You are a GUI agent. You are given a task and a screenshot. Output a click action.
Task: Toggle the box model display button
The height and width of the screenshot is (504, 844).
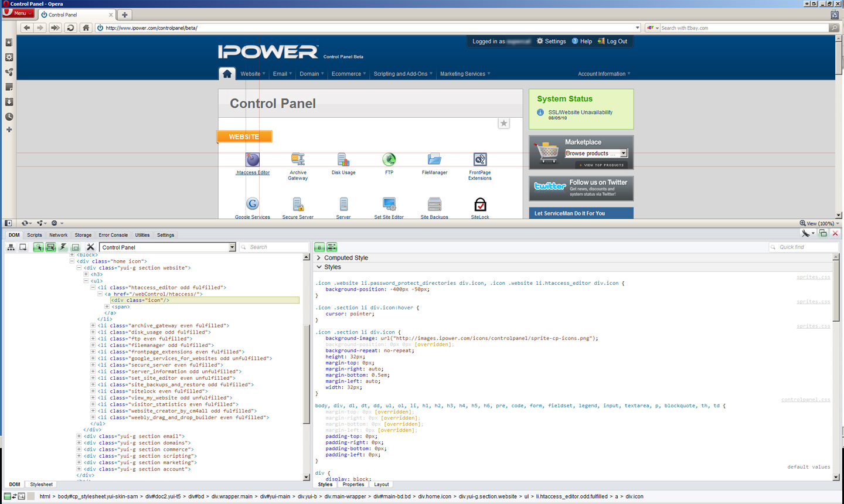point(76,247)
